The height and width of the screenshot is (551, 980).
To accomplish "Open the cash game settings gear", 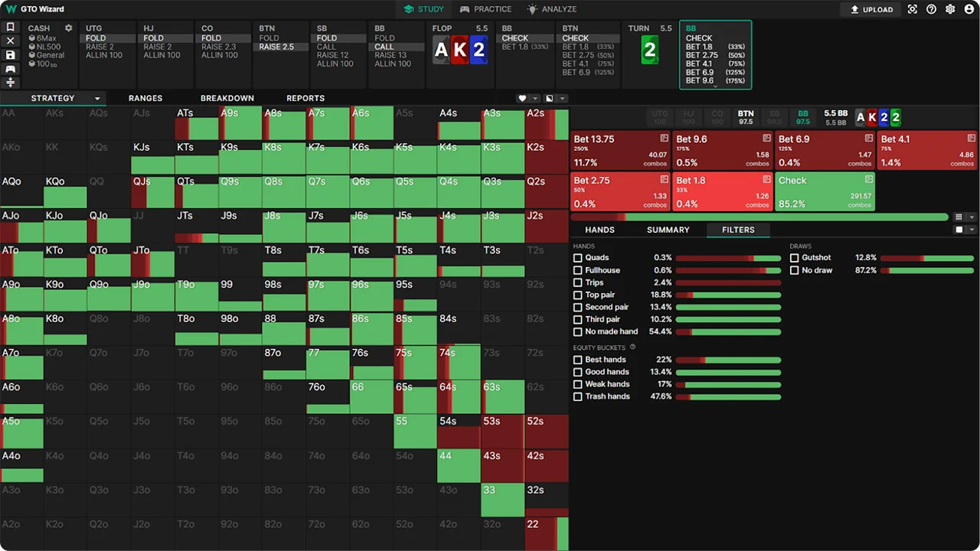I will point(68,28).
